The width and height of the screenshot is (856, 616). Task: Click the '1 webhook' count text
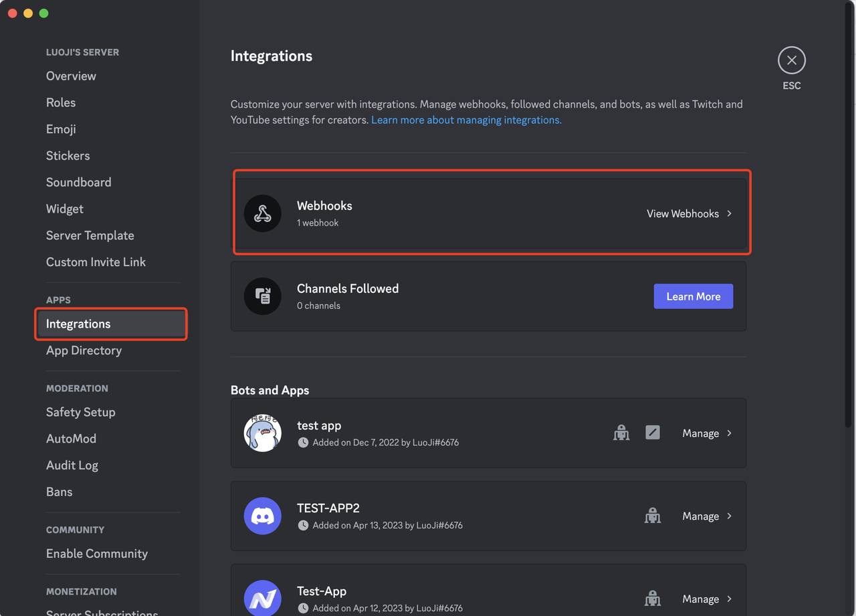[x=318, y=223]
